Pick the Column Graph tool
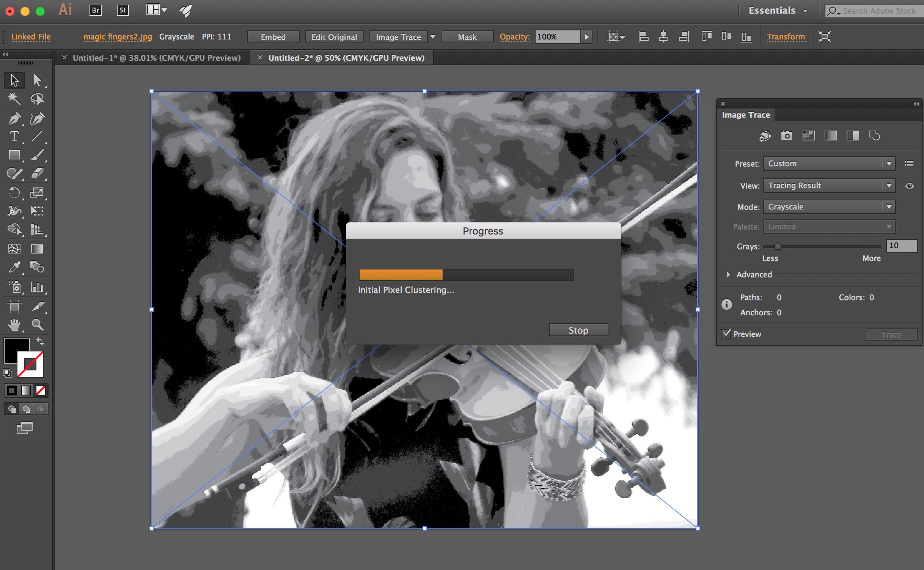This screenshot has width=924, height=570. click(x=37, y=287)
